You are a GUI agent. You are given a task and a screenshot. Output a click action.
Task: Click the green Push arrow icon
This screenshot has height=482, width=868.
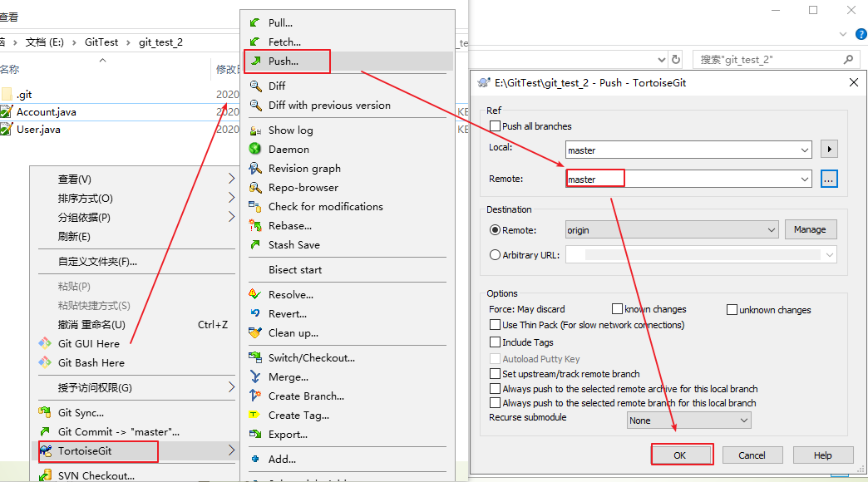(x=254, y=61)
